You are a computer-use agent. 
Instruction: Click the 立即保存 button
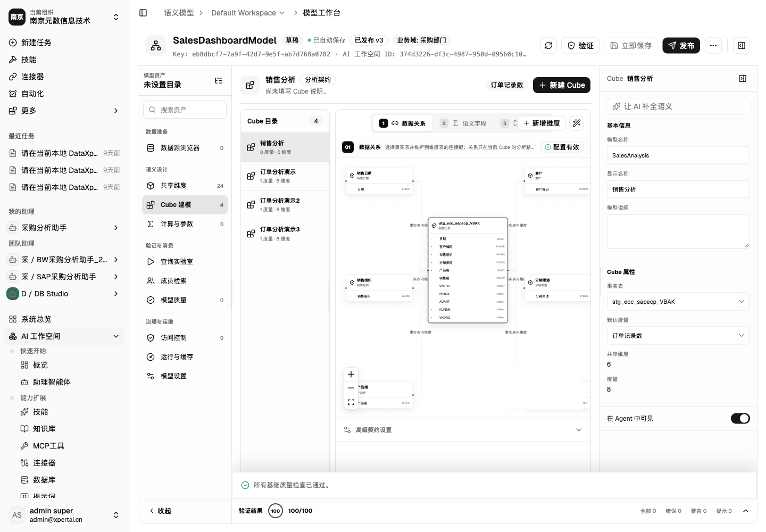coord(631,46)
